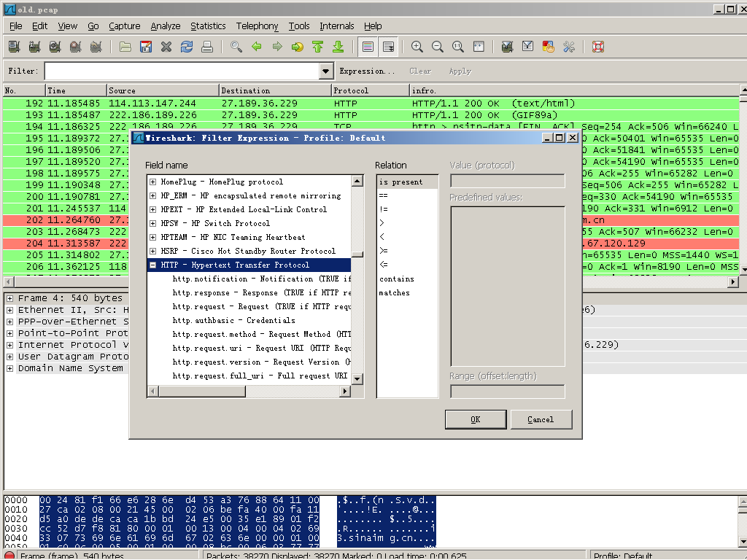The height and width of the screenshot is (560, 747).
Task: Edit capture filters icon
Action: (x=508, y=47)
